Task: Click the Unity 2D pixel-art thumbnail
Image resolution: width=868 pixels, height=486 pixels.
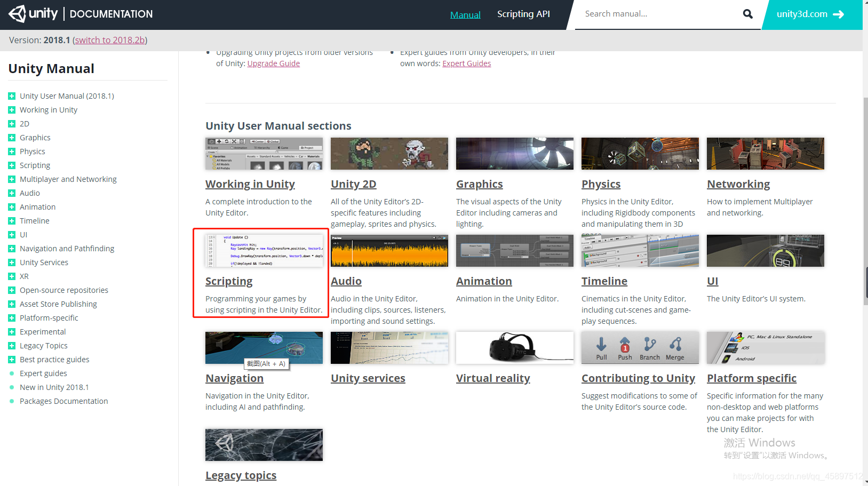Action: [x=389, y=154]
